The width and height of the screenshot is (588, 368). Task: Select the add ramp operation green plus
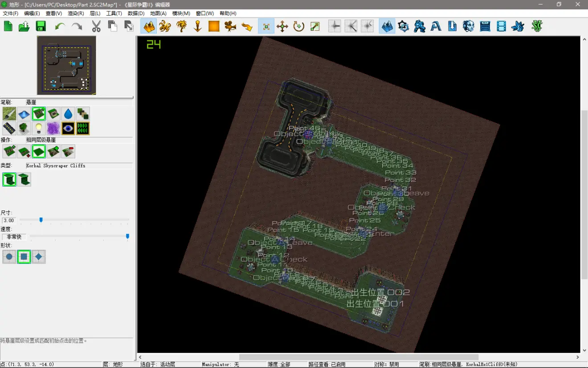pos(53,152)
